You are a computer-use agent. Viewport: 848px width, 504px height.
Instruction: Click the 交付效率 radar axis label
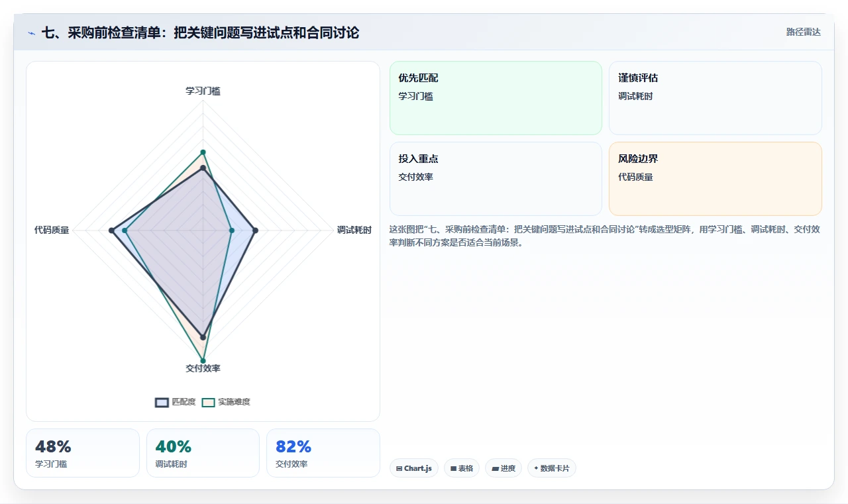coord(203,368)
